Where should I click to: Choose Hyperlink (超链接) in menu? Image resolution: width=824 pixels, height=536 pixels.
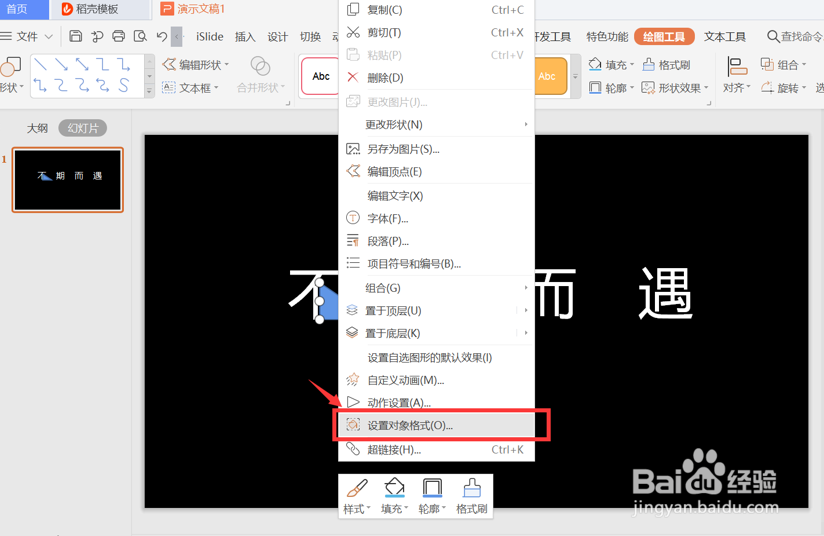[436, 450]
